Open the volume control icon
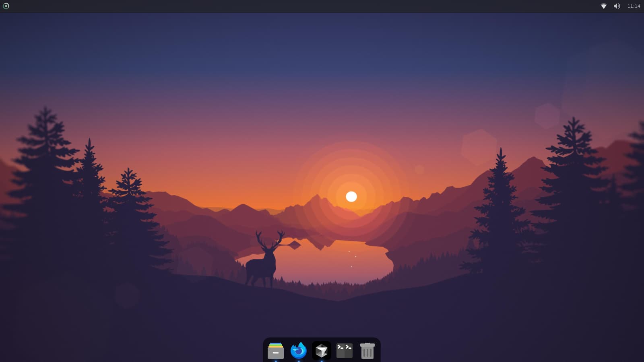This screenshot has height=362, width=644. tap(617, 6)
